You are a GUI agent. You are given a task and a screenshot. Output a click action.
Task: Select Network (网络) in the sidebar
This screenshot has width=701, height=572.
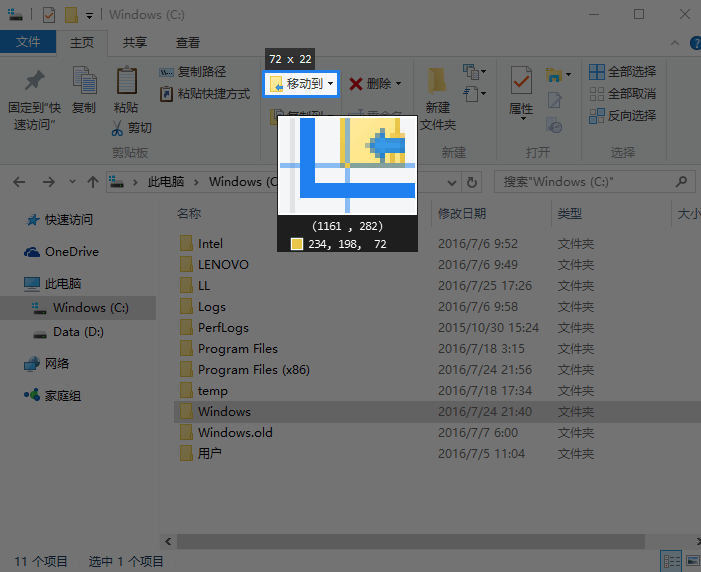tap(46, 363)
